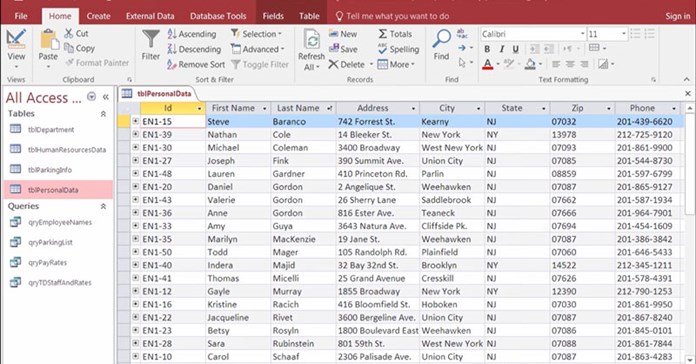This screenshot has width=696, height=364.
Task: Sort records Ascending
Action: click(x=192, y=34)
